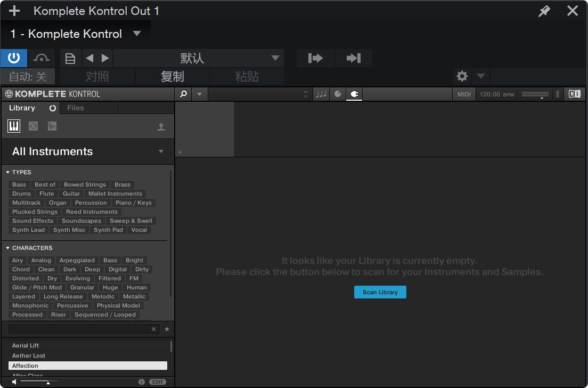The height and width of the screenshot is (388, 588).
Task: Collapse the CHARACTERS section
Action: click(x=7, y=248)
